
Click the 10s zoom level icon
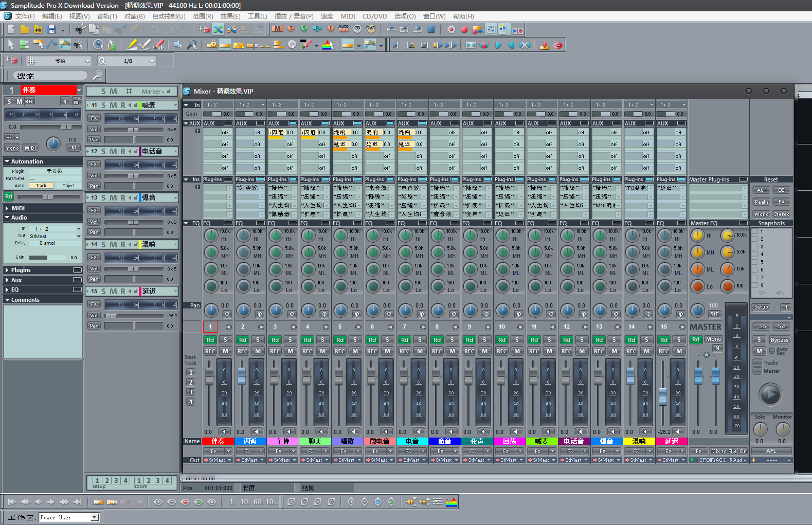[x=245, y=502]
